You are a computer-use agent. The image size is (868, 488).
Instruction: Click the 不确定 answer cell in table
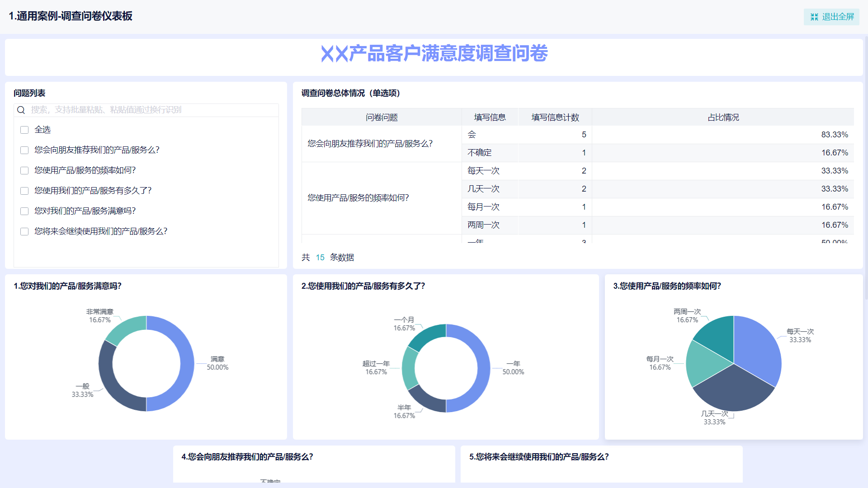coord(490,153)
